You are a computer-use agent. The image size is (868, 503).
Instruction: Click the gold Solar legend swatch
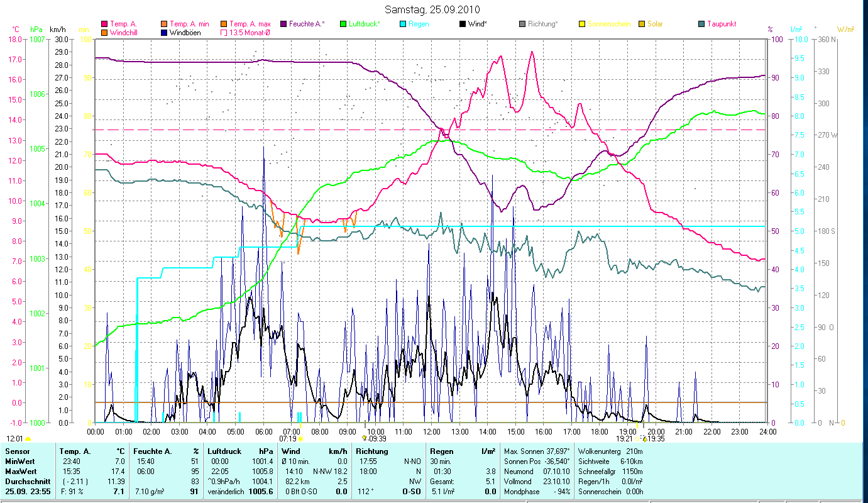pyautogui.click(x=641, y=24)
